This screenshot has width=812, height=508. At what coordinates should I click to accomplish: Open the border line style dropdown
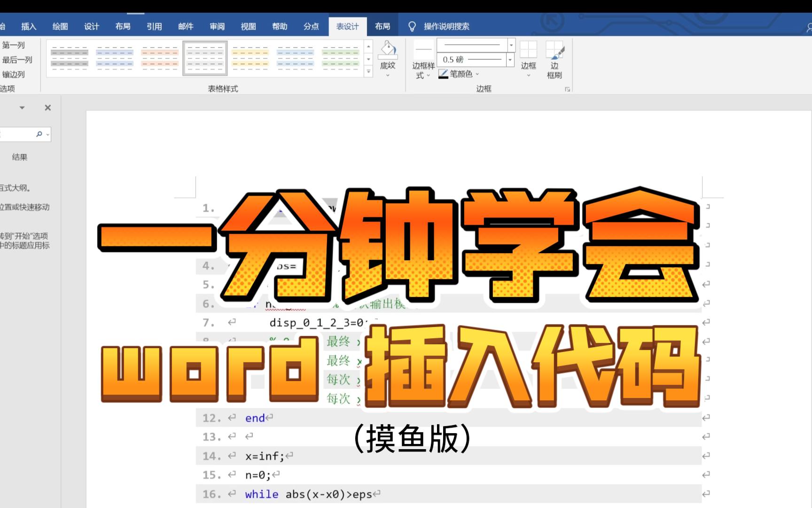(511, 45)
